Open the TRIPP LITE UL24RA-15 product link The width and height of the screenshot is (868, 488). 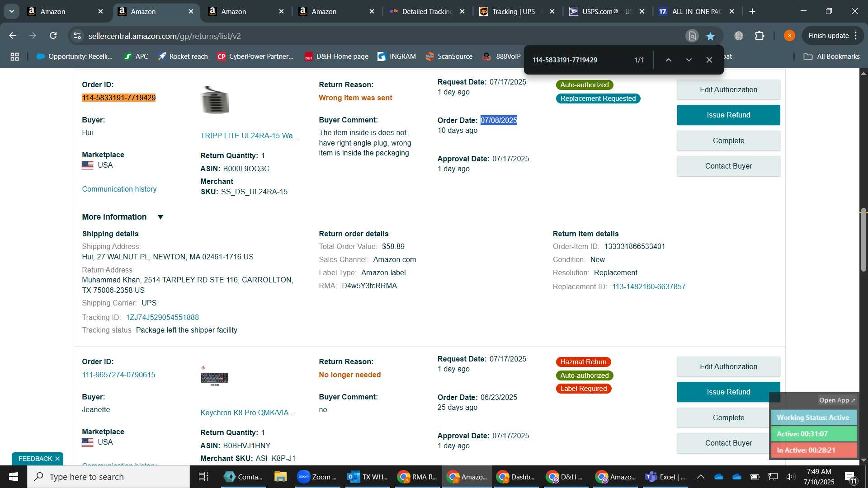[x=250, y=136]
